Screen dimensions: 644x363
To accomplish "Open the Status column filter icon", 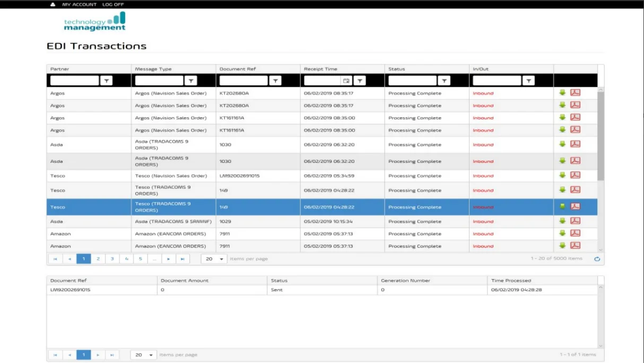I will coord(445,80).
